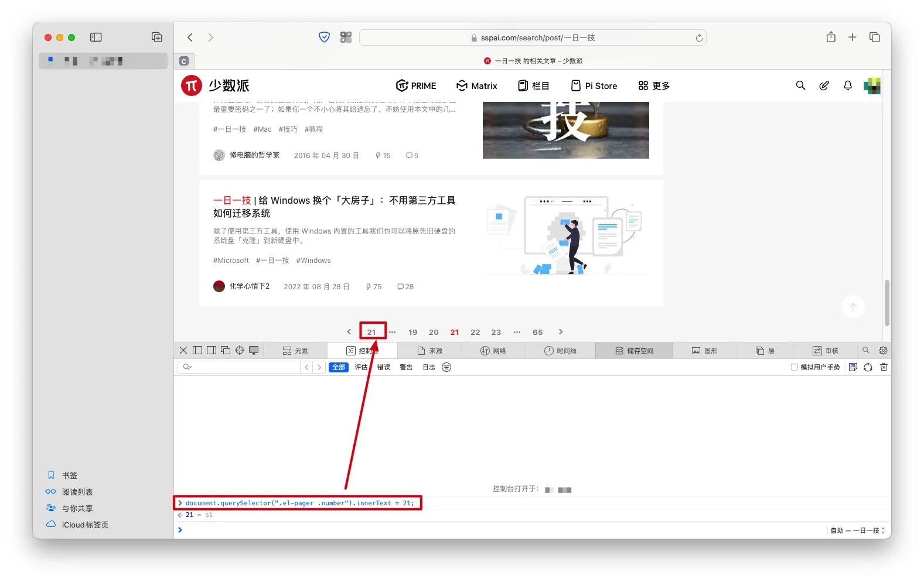The height and width of the screenshot is (582, 924).
Task: Add a new Safari tab
Action: click(853, 37)
